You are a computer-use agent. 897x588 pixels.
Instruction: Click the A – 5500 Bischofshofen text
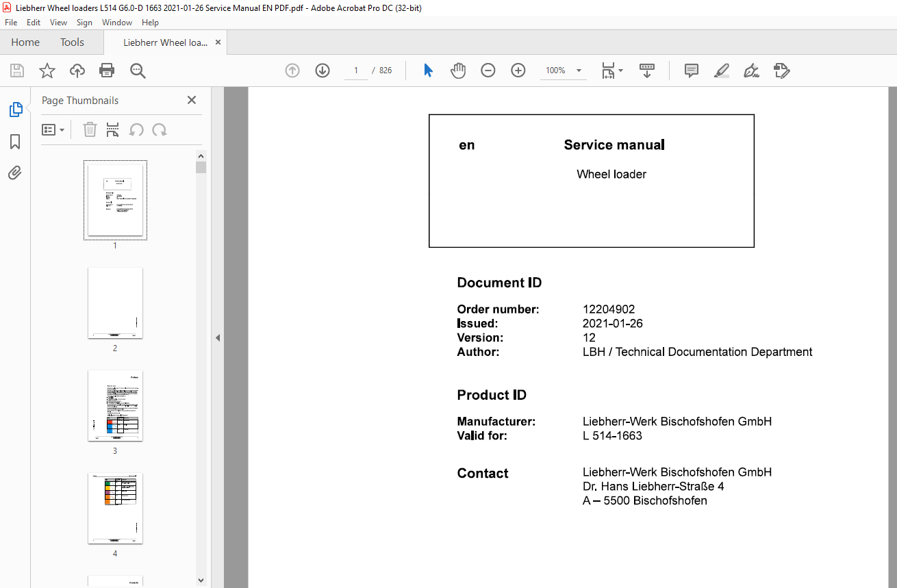pos(645,500)
